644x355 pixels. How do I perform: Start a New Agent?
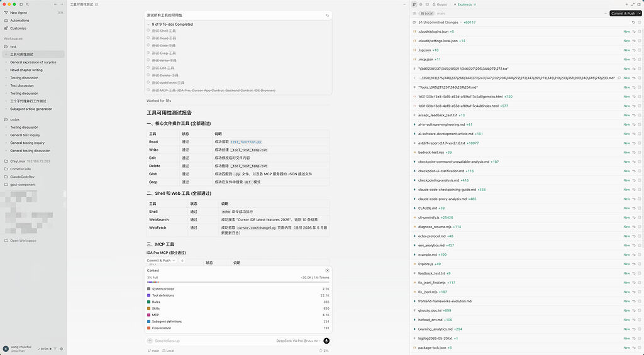18,13
